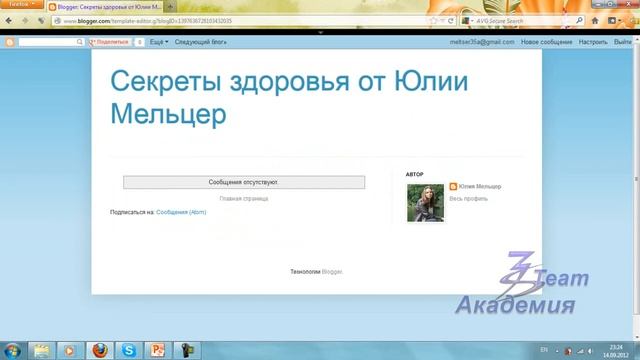Click the navbar search magnifier icon
Viewport: 640px width, 360px height.
(80, 42)
